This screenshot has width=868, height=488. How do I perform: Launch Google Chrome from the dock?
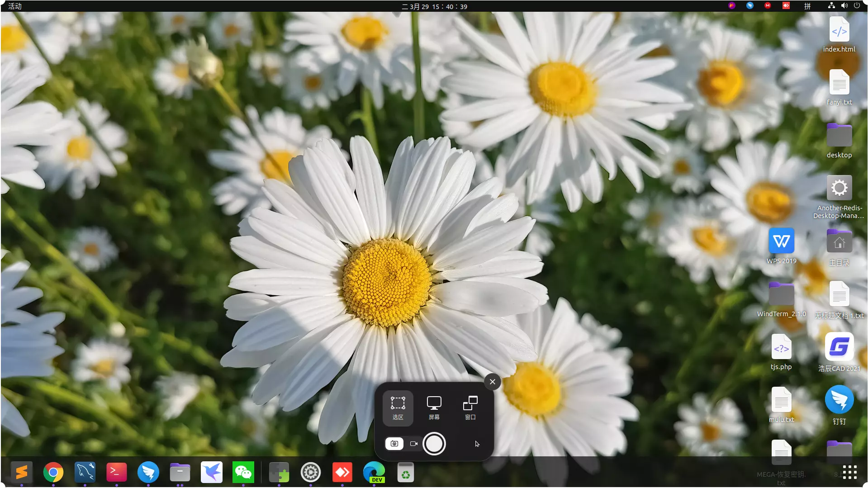53,473
